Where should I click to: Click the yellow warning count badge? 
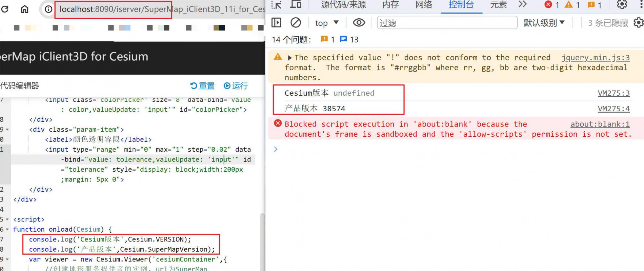[x=572, y=5]
